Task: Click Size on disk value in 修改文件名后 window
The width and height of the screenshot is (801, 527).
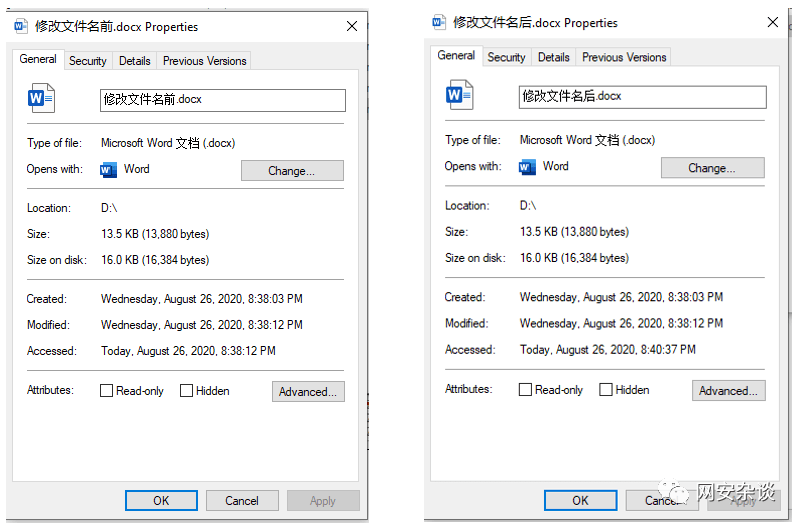Action: 574,258
